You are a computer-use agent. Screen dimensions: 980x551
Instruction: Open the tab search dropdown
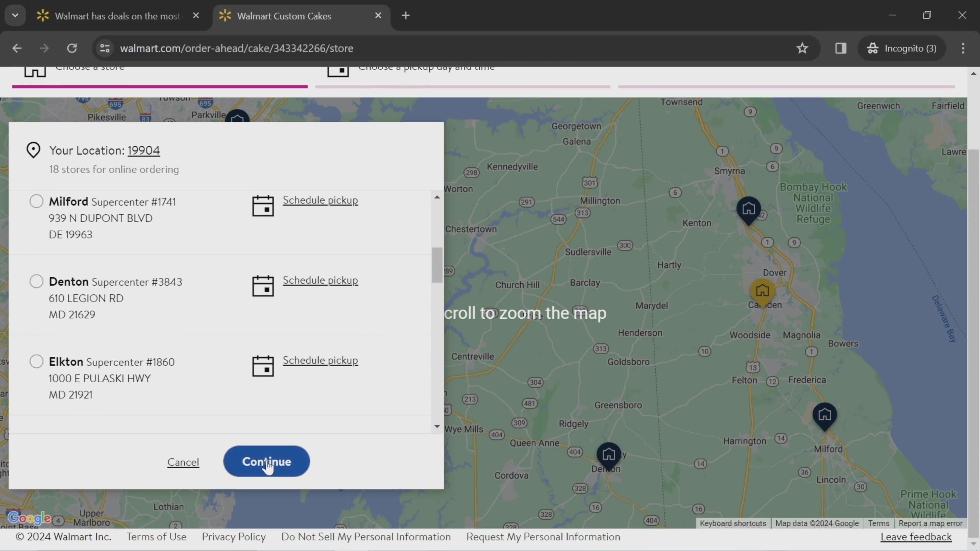(x=15, y=16)
